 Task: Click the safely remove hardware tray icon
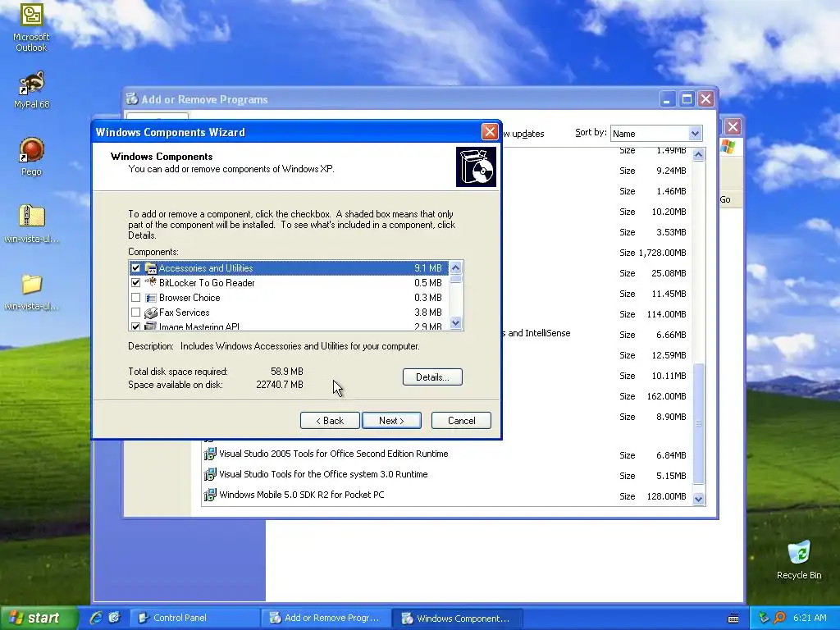(763, 618)
